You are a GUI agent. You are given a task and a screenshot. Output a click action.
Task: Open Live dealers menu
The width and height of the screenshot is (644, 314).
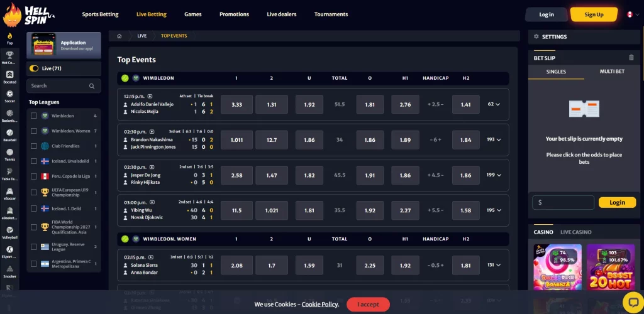click(281, 14)
